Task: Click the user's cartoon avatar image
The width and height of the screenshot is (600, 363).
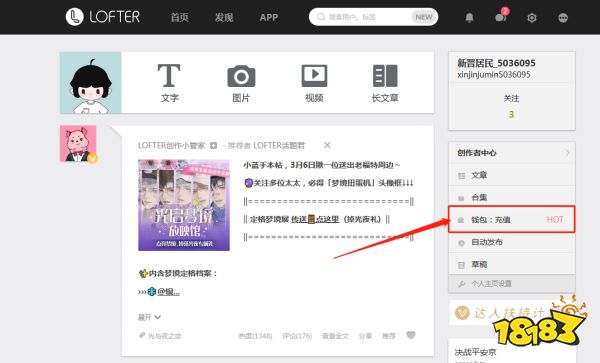Action: 91,83
